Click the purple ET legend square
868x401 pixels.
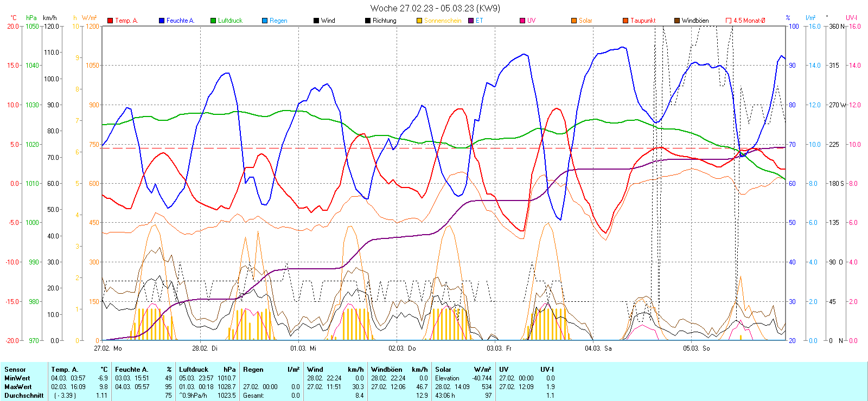[x=471, y=21]
